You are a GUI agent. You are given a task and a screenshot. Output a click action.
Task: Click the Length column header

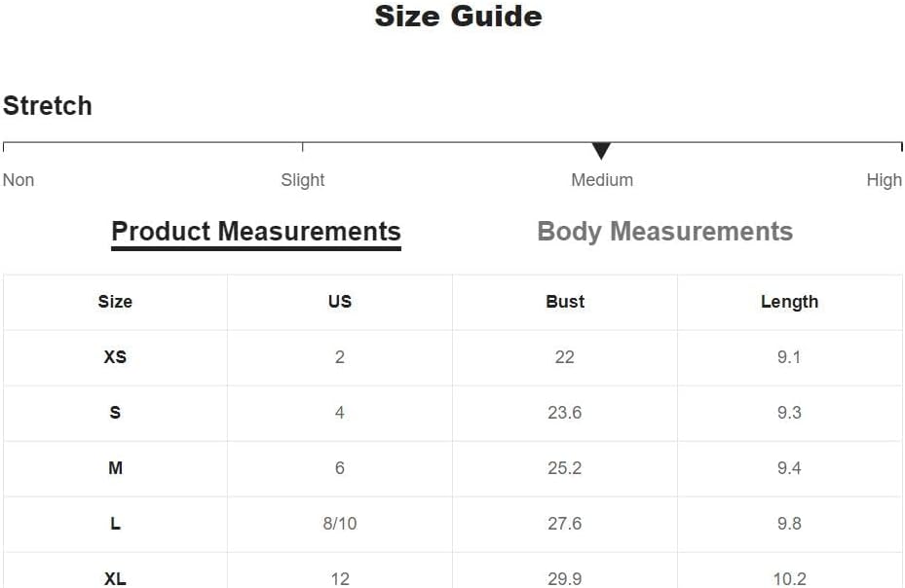coord(789,302)
